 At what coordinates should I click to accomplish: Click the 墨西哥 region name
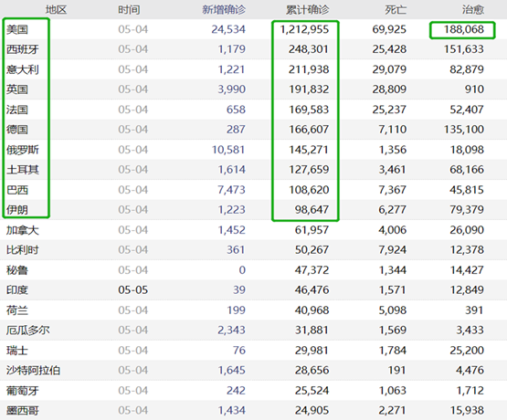click(22, 410)
